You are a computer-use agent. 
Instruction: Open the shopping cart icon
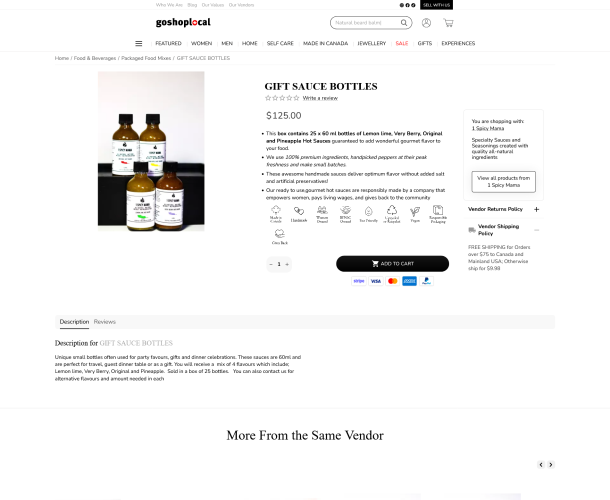tap(448, 23)
